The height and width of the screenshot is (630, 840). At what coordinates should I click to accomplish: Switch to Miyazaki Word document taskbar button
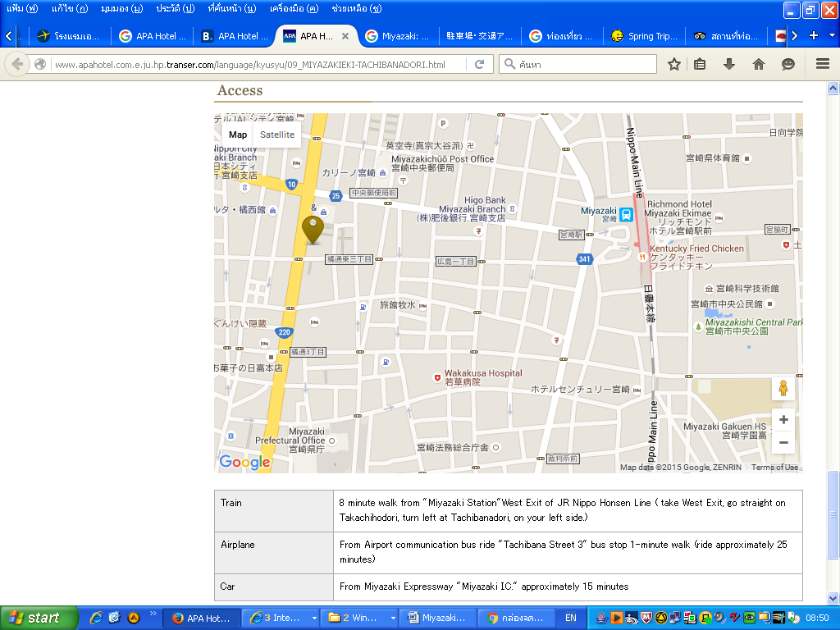pos(436,619)
